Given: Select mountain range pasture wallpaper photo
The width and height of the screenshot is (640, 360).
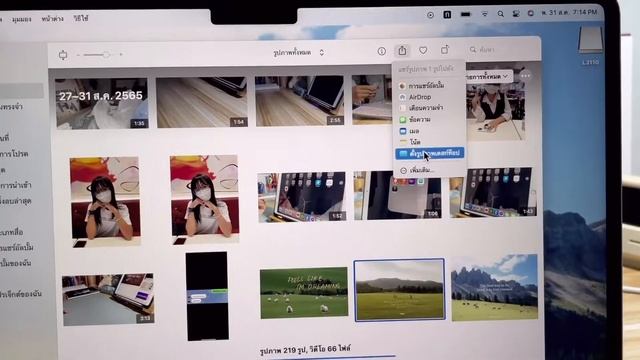Looking at the screenshot, I should pos(494,287).
